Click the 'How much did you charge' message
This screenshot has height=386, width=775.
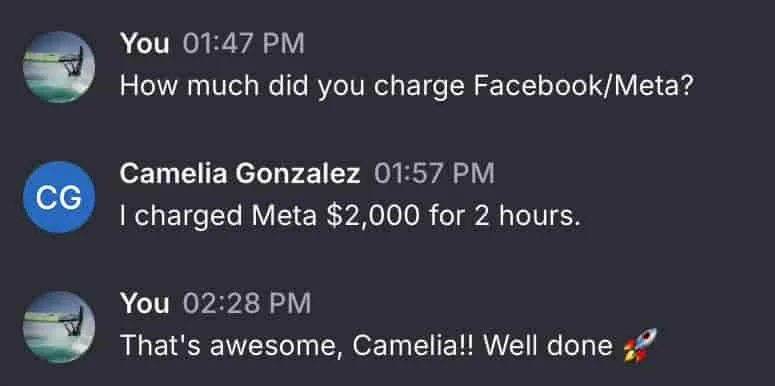[407, 87]
